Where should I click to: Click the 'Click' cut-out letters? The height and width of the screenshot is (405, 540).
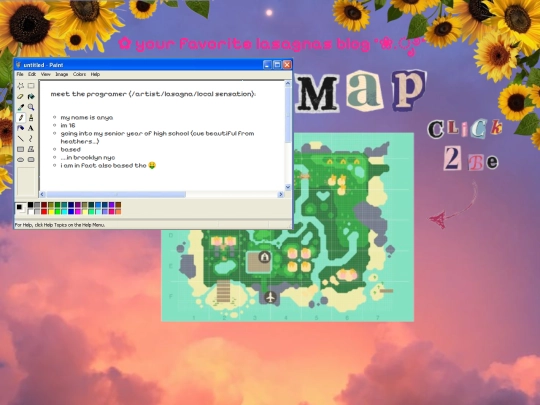click(465, 128)
